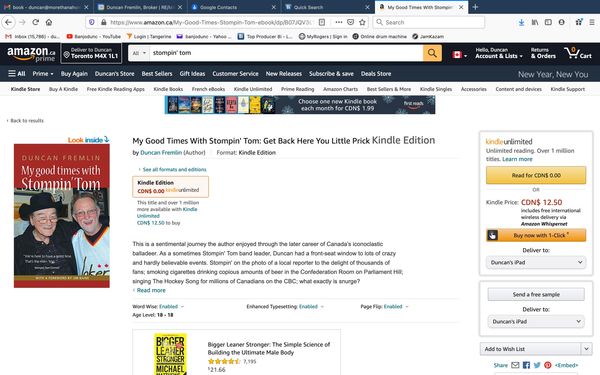Click the Firefox home icon
The height and width of the screenshot is (375, 600).
pyautogui.click(x=49, y=22)
